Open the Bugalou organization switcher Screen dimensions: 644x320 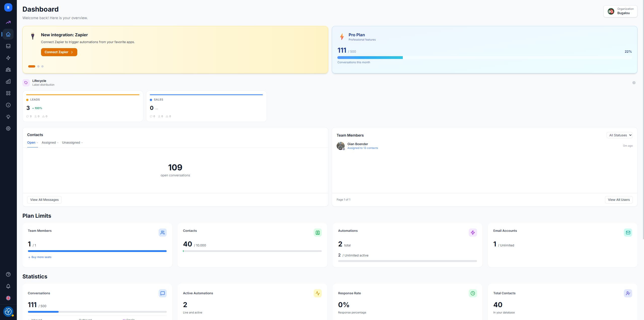point(620,11)
